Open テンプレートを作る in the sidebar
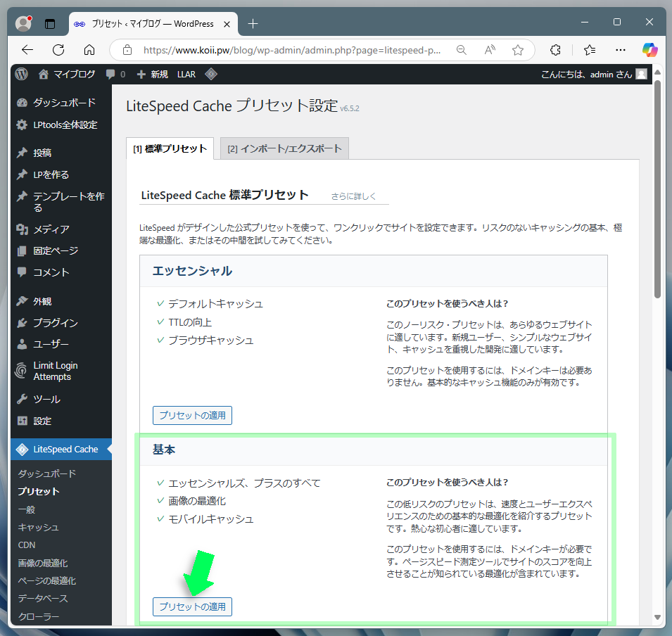Image resolution: width=672 pixels, height=636 pixels. (x=61, y=202)
